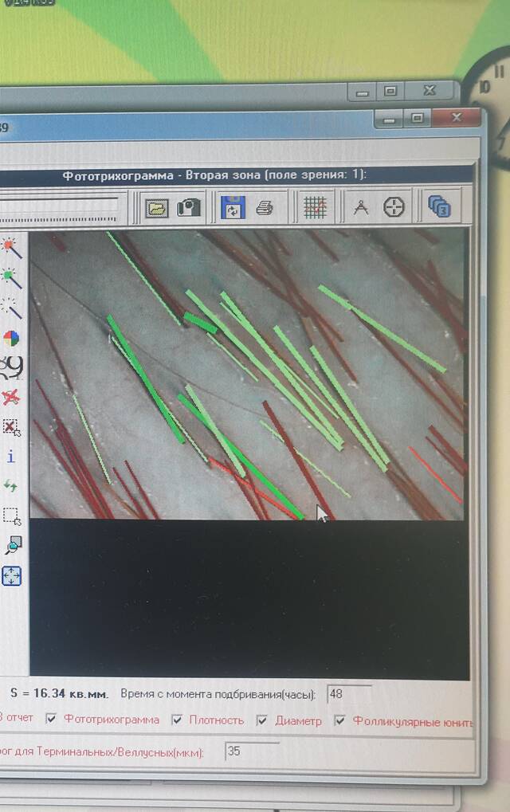Toggle the Фолликулярные юниты checkbox

click(x=339, y=720)
